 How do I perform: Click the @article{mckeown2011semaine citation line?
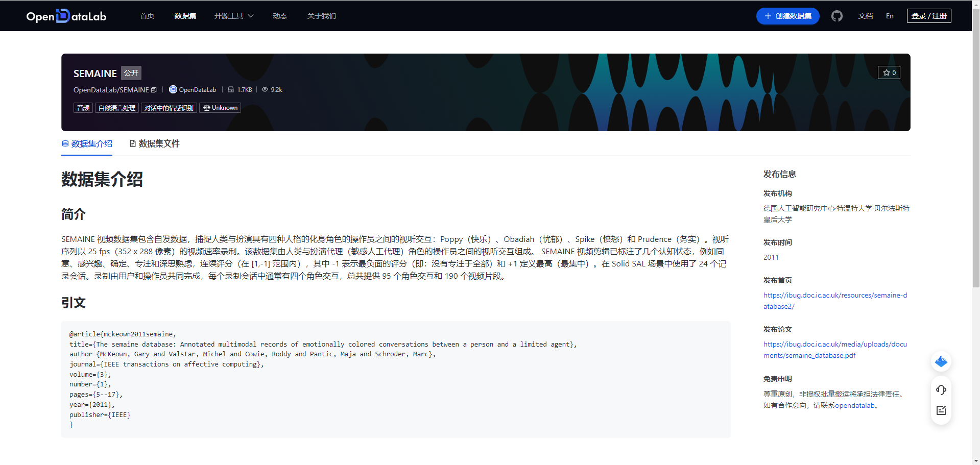click(123, 334)
